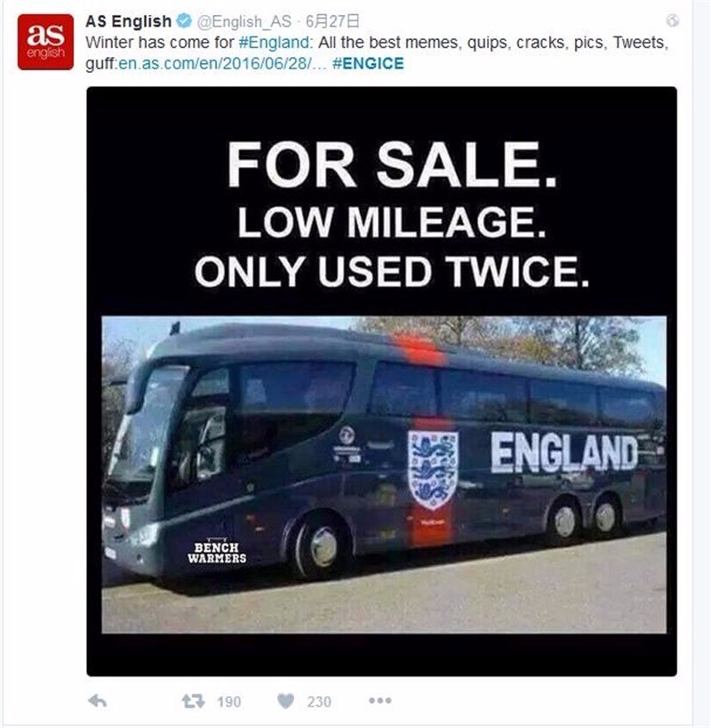Open the AS English profile avatar
711x728 pixels.
45,42
